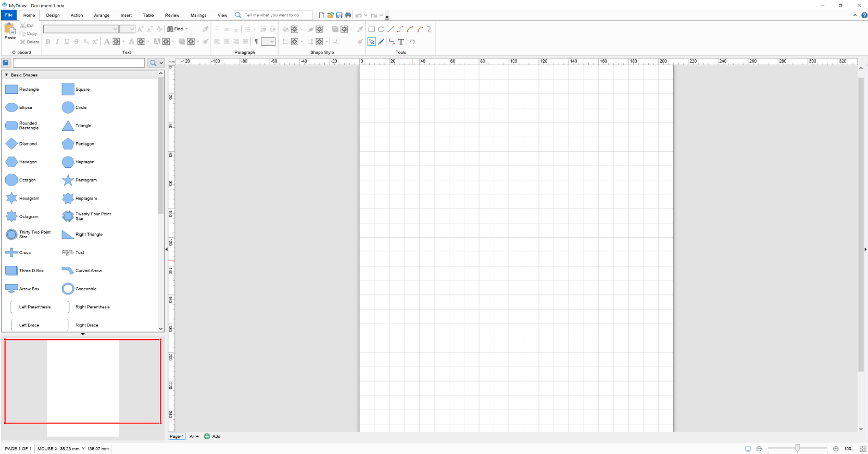Screen dimensions: 868x454
Task: Toggle Bold text formatting
Action: click(x=48, y=42)
